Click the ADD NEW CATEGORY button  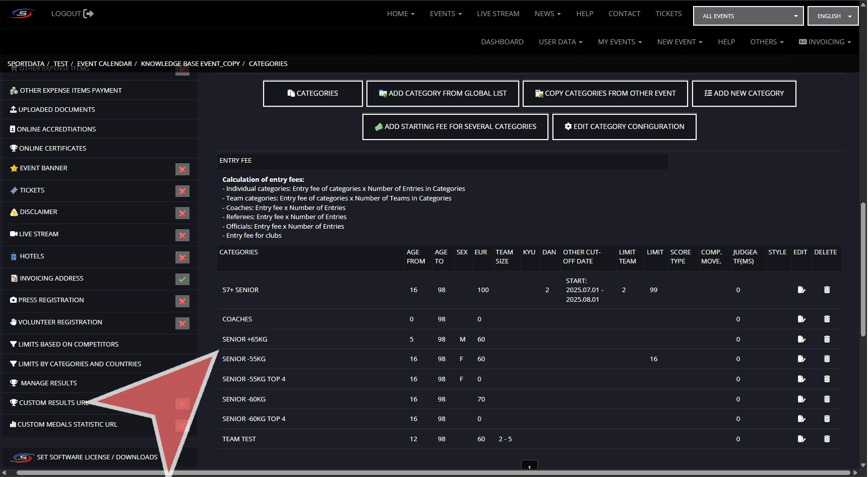[743, 94]
